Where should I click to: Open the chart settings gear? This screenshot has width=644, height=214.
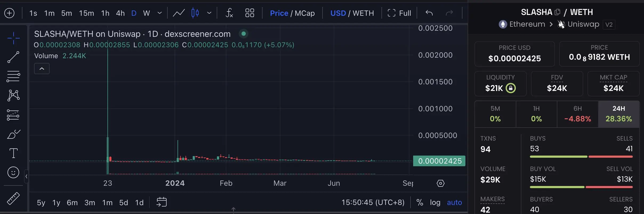point(441,183)
